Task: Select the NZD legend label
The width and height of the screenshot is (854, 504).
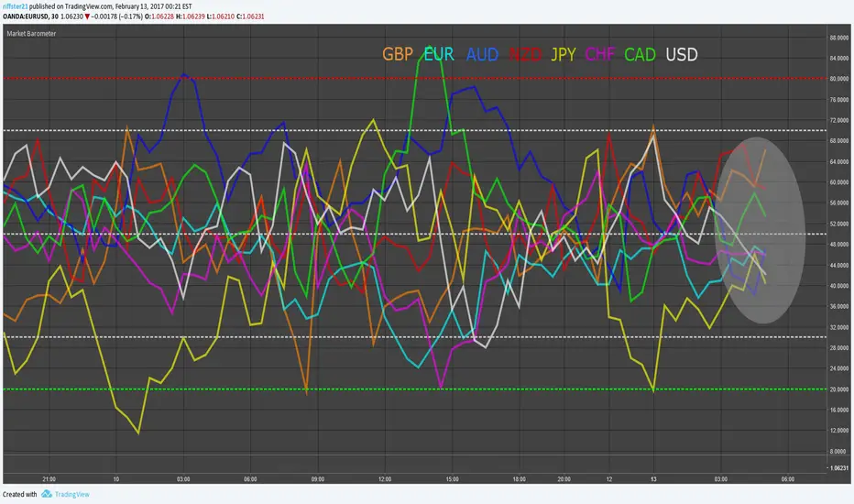Action: [525, 54]
